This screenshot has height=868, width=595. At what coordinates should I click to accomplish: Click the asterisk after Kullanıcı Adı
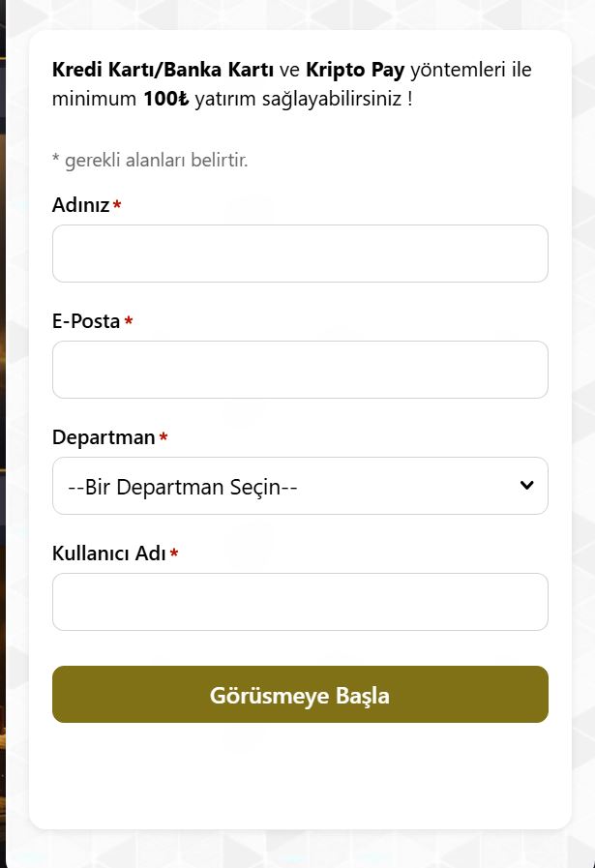click(173, 553)
